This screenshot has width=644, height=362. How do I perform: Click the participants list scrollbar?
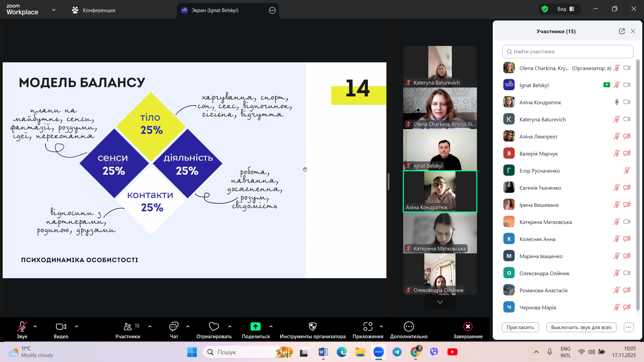(x=638, y=184)
